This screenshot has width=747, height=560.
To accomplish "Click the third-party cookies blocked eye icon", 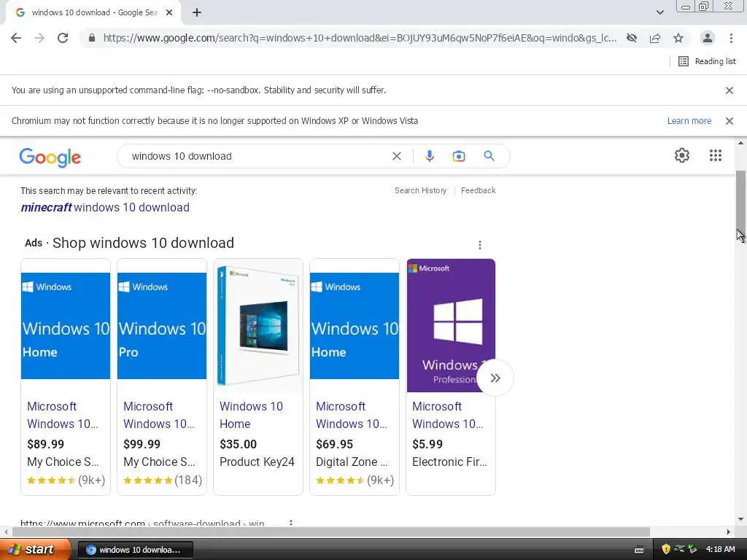I will coord(632,38).
